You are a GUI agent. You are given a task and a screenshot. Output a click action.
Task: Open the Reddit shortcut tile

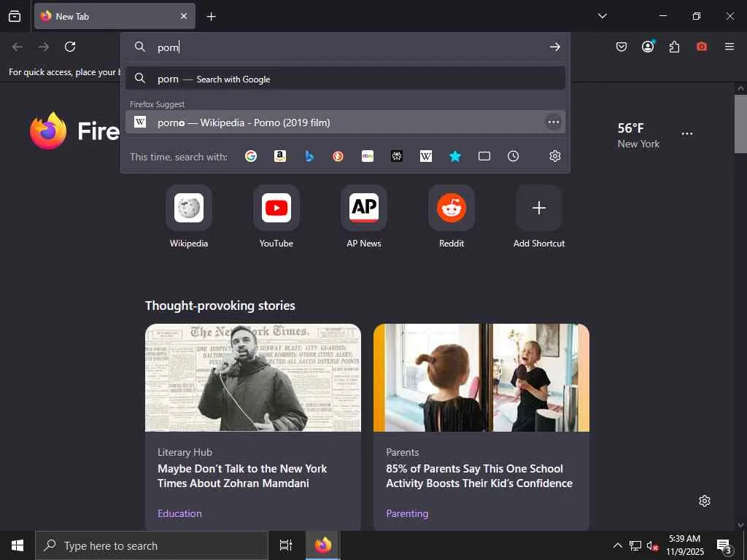452,217
